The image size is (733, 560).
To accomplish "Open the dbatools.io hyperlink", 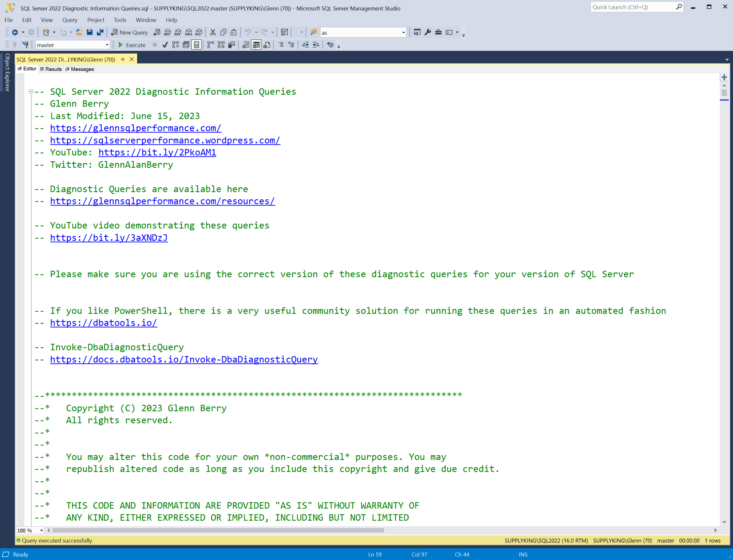I will (x=103, y=323).
